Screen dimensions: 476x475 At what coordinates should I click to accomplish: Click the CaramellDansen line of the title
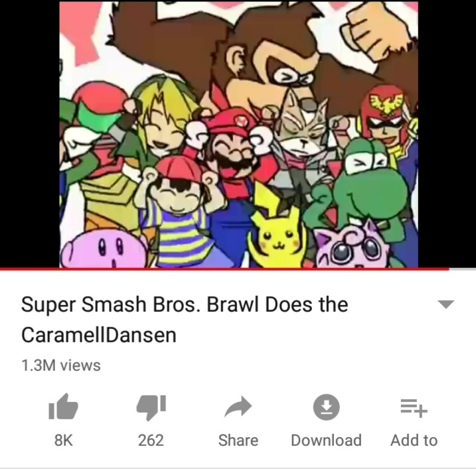pyautogui.click(x=99, y=335)
